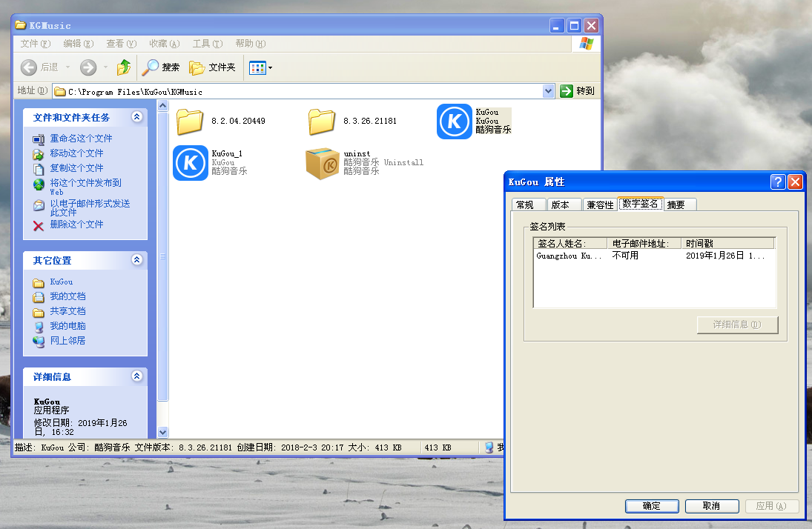Open the 查看(V) menu
Image resolution: width=812 pixels, height=529 pixels.
pos(121,44)
